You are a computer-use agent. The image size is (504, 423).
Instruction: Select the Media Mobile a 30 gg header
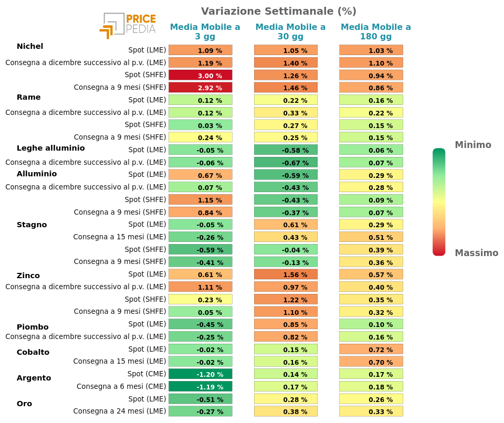(290, 31)
